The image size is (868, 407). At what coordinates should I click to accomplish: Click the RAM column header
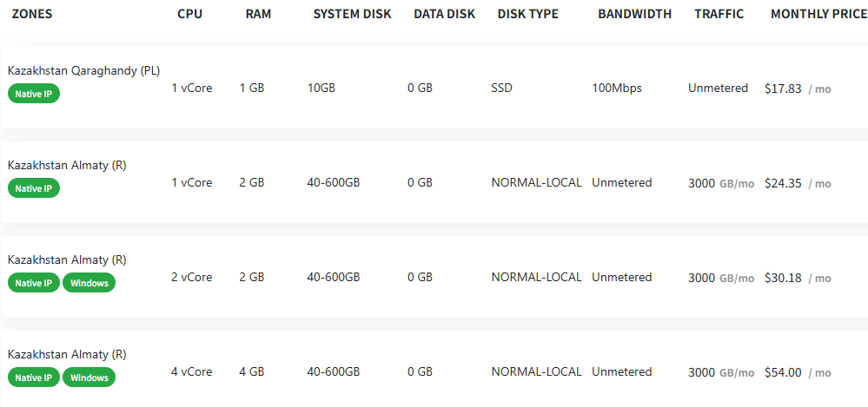pyautogui.click(x=259, y=14)
